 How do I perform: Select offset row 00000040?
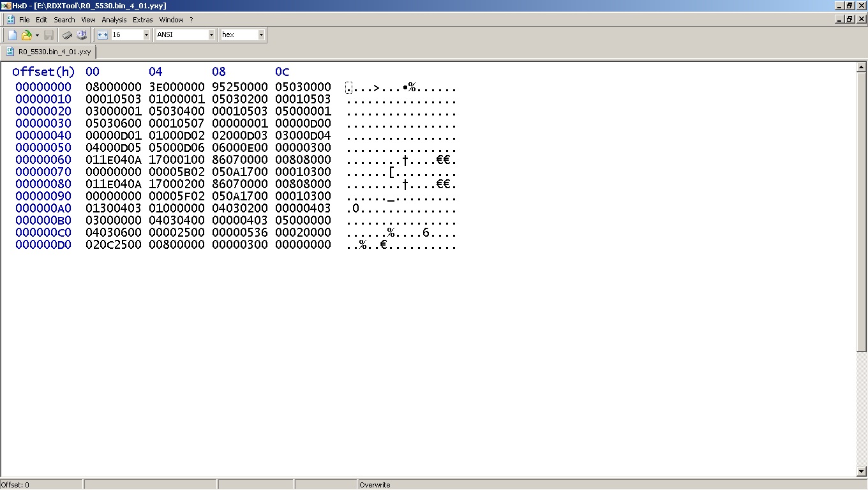coord(43,135)
